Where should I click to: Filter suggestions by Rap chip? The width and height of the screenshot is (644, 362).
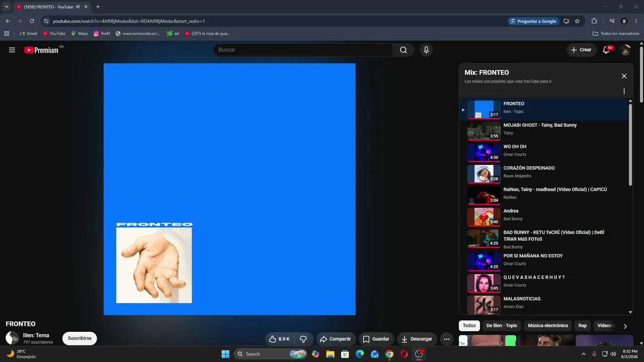[x=583, y=326]
